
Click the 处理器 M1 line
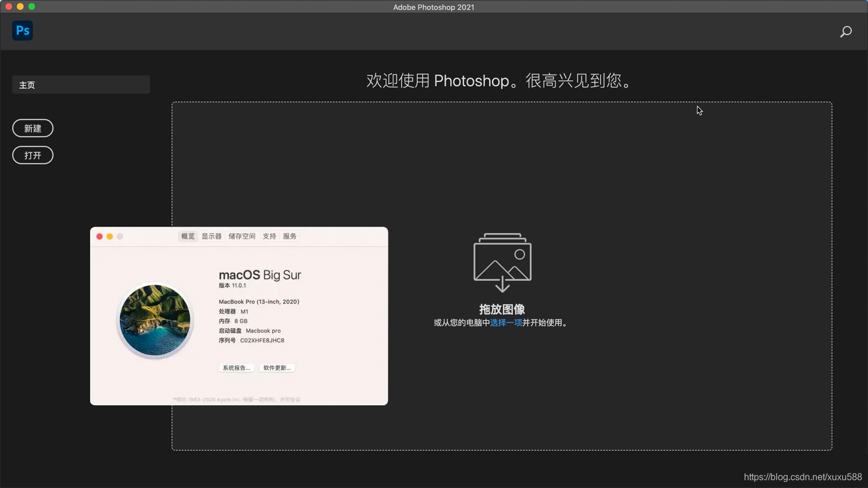click(x=234, y=311)
